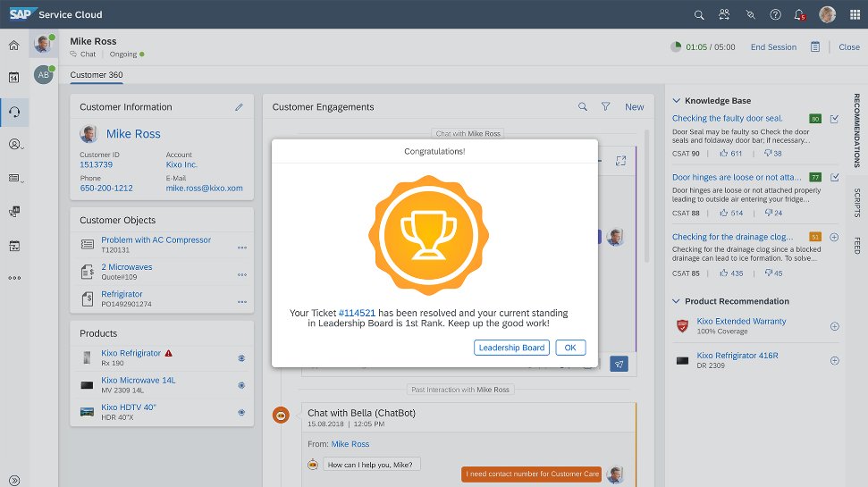Open Kixo Refrigirator product link
This screenshot has height=487, width=868.
pos(131,353)
